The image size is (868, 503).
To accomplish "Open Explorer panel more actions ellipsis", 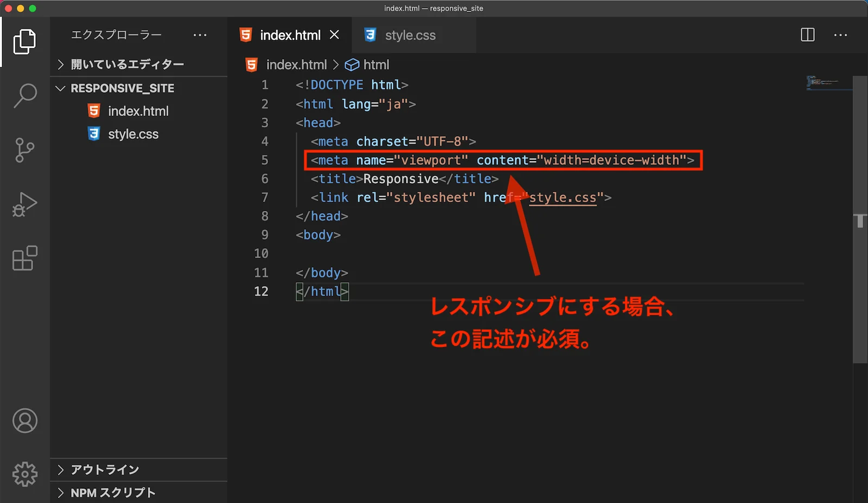I will click(x=200, y=35).
